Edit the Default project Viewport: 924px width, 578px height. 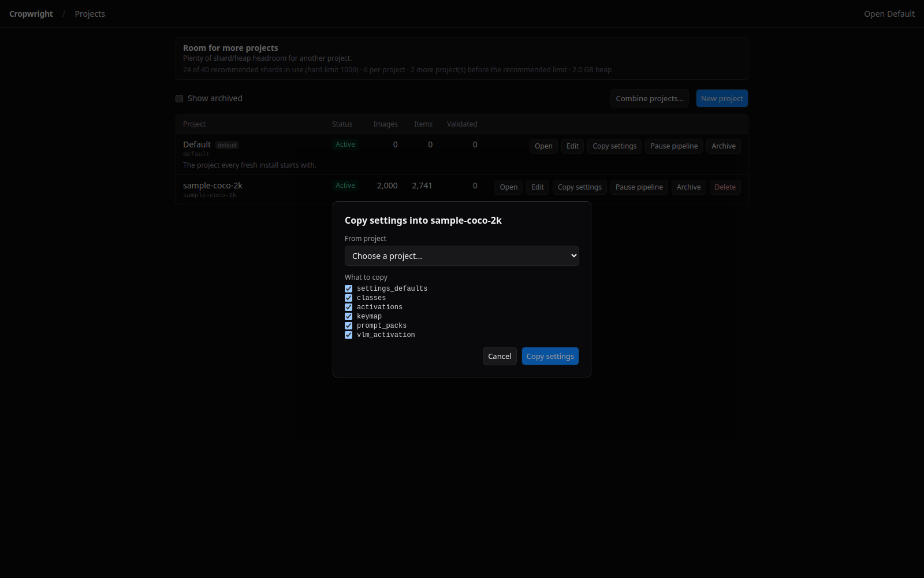(572, 146)
